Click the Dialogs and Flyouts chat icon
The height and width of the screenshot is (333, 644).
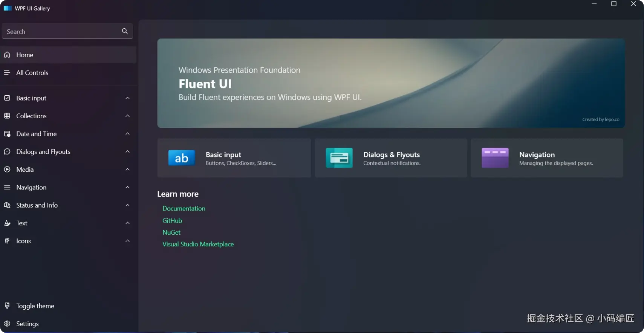point(7,151)
